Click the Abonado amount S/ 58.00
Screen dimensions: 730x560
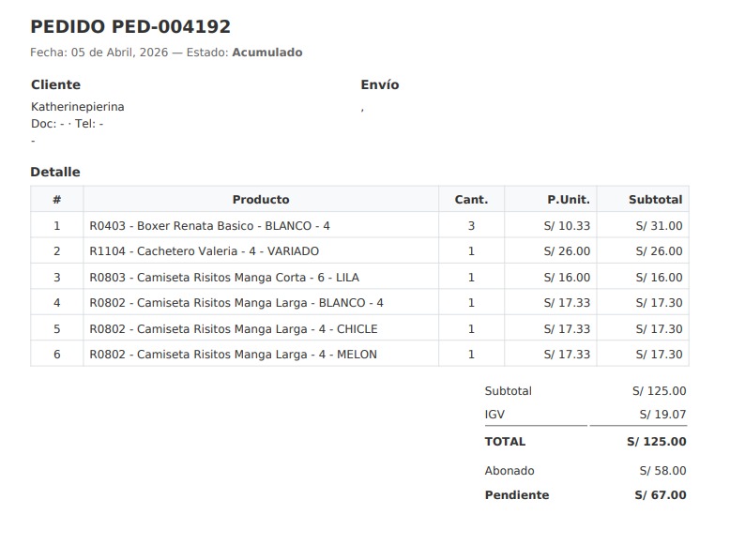[662, 471]
